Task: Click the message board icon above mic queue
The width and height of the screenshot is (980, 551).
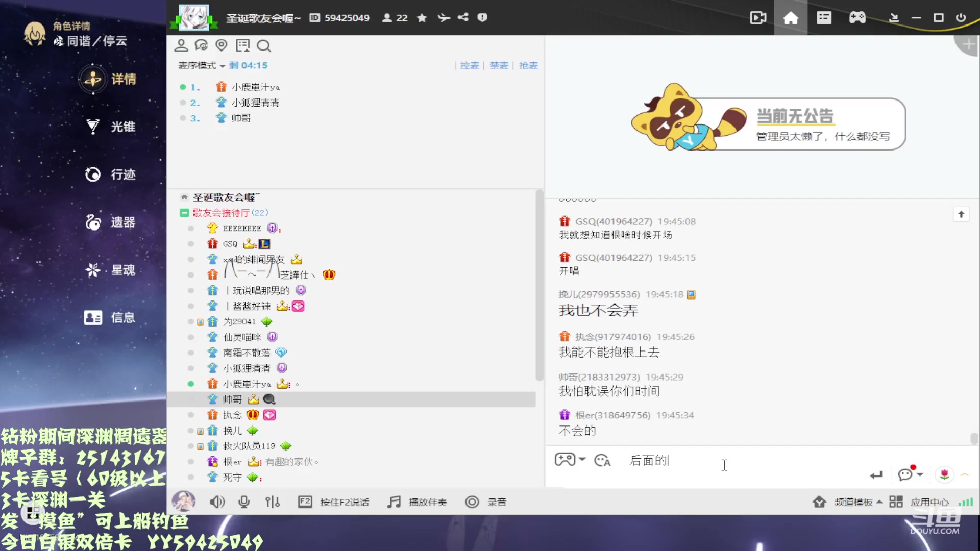Action: [x=242, y=46]
